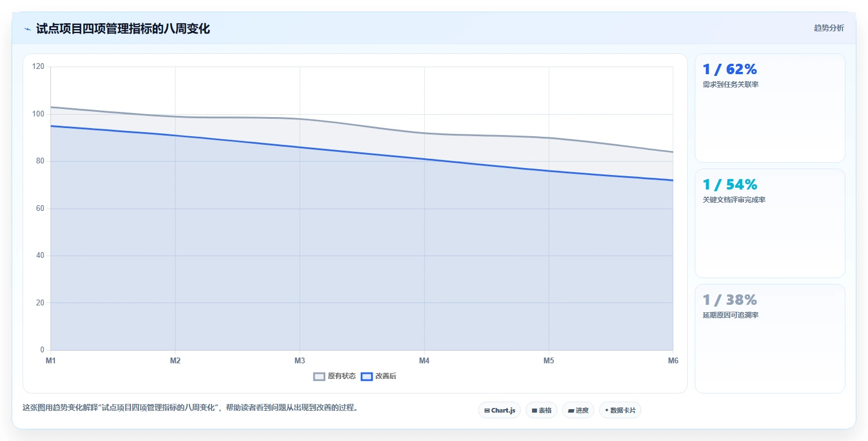Click the 60 y-axis label
The width and height of the screenshot is (868, 441).
click(40, 209)
